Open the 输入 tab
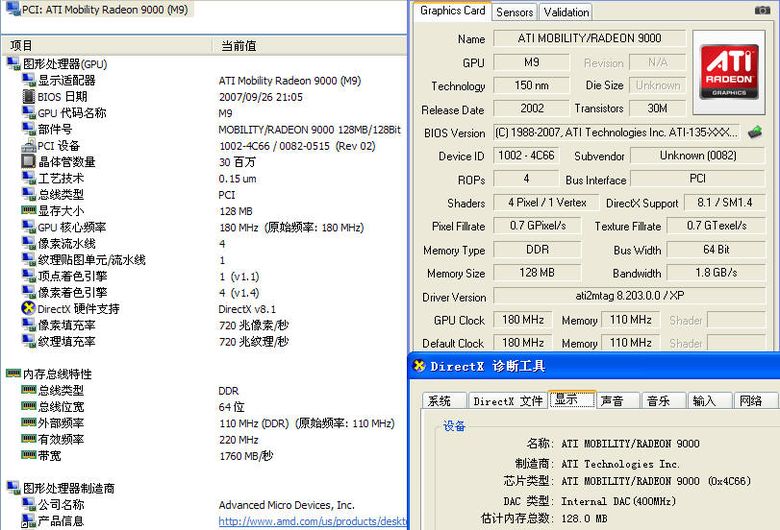 [709, 401]
